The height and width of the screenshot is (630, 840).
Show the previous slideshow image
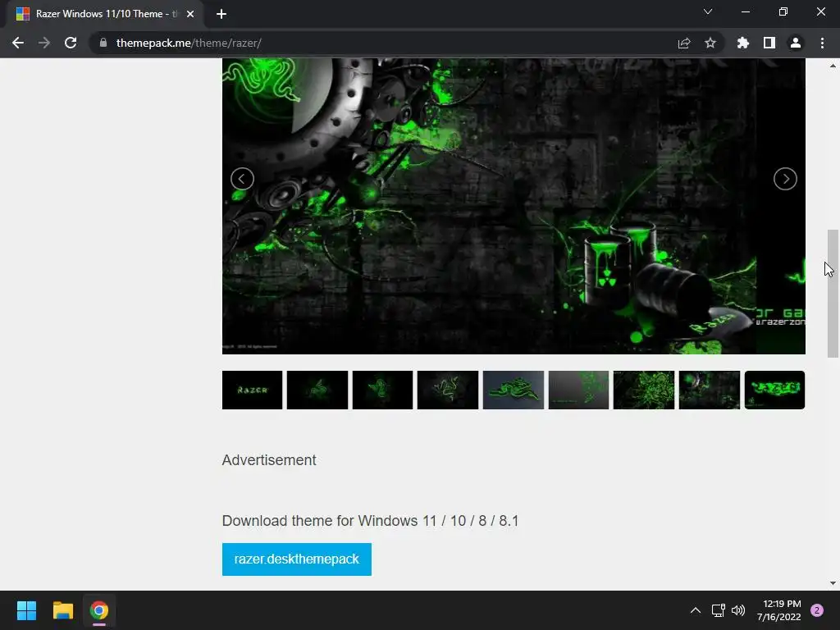tap(242, 178)
